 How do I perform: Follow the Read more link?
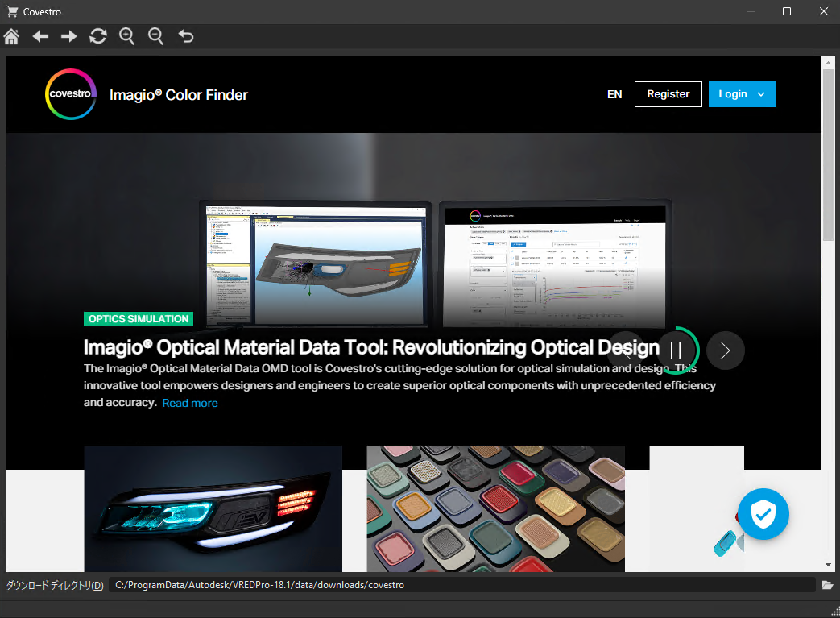pos(189,403)
